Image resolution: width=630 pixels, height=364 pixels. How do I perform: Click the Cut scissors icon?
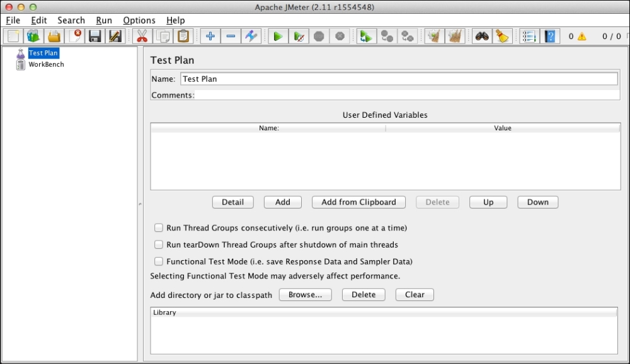tap(142, 36)
